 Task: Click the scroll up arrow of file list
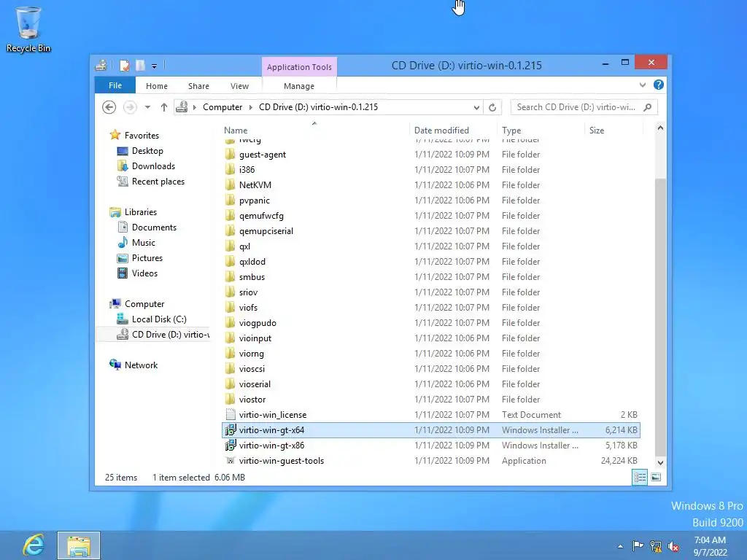(660, 128)
